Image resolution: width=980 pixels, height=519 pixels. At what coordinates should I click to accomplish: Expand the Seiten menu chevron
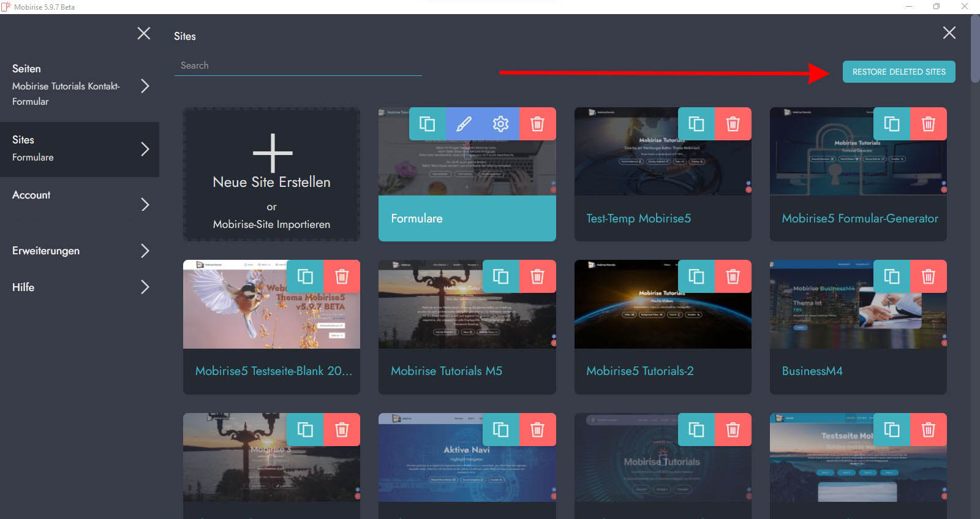pyautogui.click(x=145, y=86)
